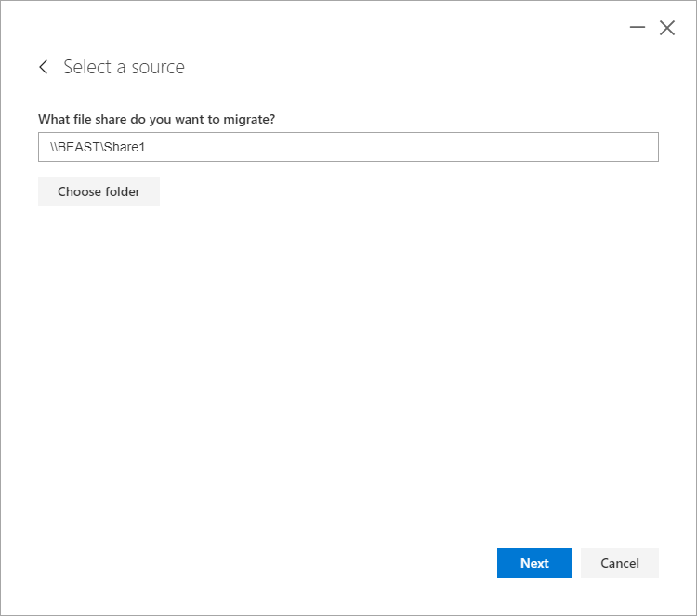Click the "What file share" question label
Viewport: 697px width, 616px height.
pyautogui.click(x=156, y=119)
